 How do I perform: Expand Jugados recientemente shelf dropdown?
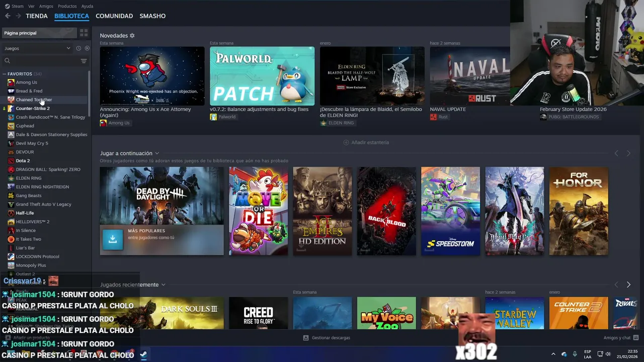[x=163, y=285]
